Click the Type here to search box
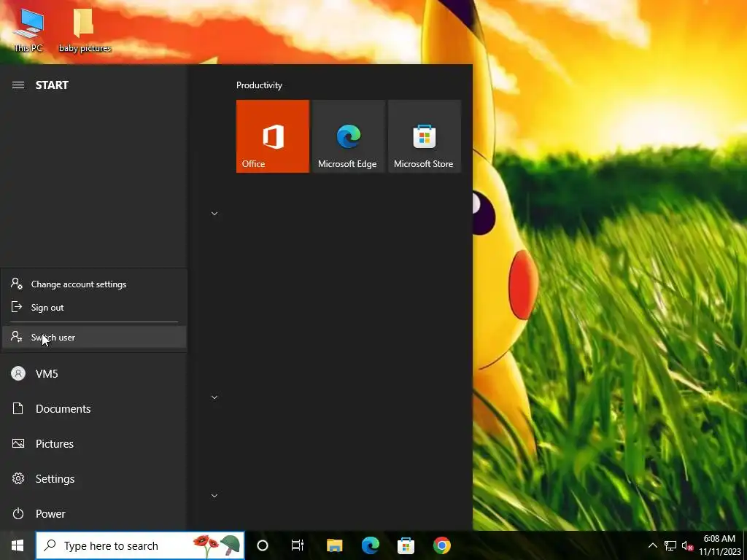 coord(140,545)
